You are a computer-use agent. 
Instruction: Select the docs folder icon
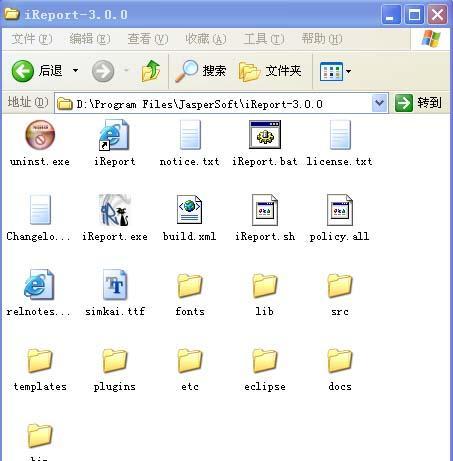(340, 361)
